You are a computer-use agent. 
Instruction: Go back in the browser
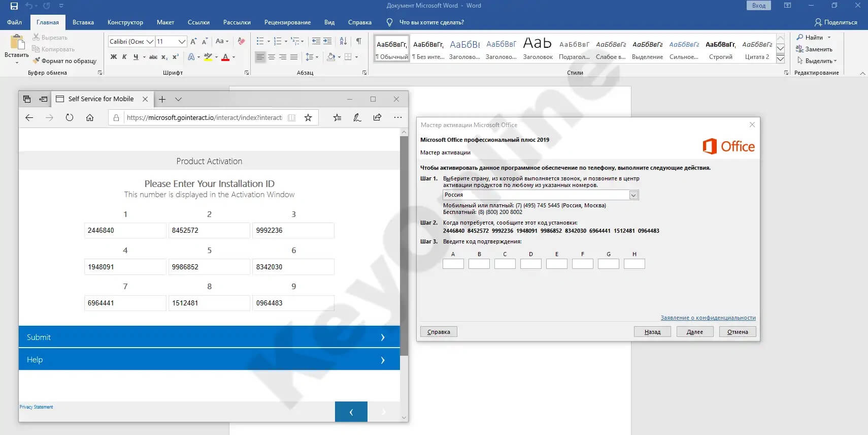pos(29,117)
